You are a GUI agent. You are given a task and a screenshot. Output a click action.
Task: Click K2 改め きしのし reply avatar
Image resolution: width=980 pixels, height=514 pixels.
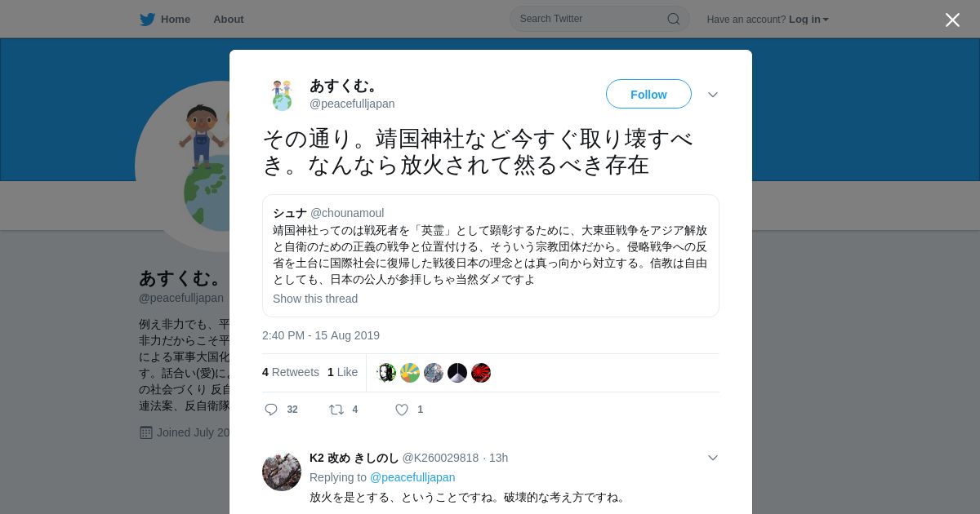(282, 471)
